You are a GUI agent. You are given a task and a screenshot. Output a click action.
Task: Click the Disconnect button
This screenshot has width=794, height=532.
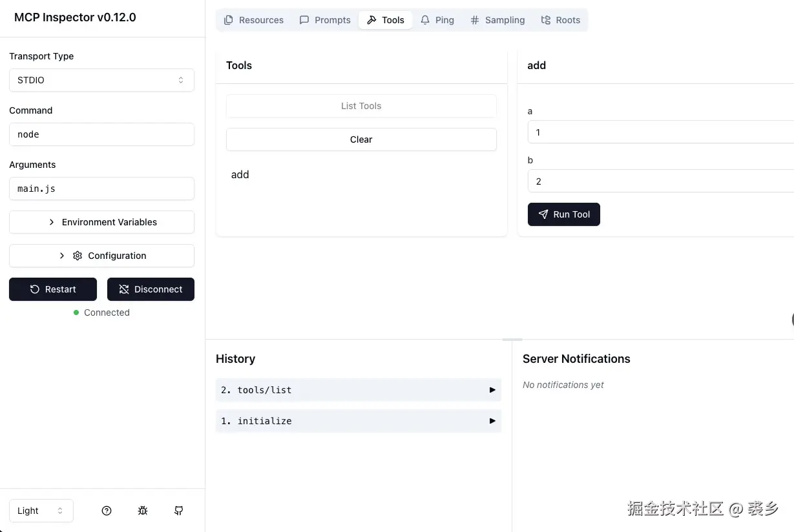(x=151, y=289)
